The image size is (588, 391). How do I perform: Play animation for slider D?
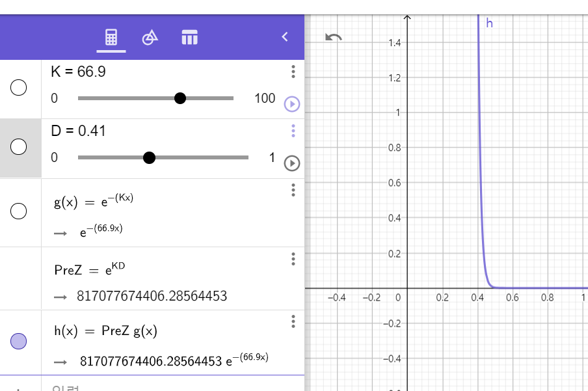pos(292,163)
